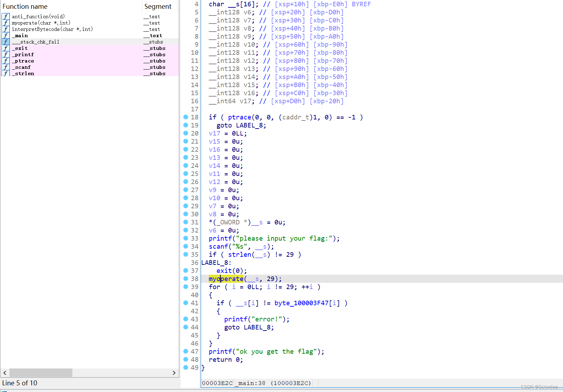Click goto LABEL_8 on line 19
This screenshot has height=392, width=563.
click(x=241, y=125)
